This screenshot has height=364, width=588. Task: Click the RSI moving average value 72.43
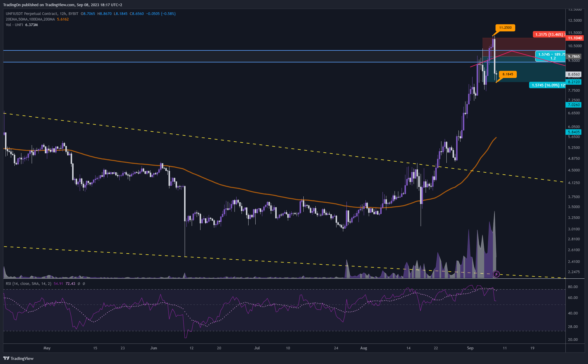70,283
